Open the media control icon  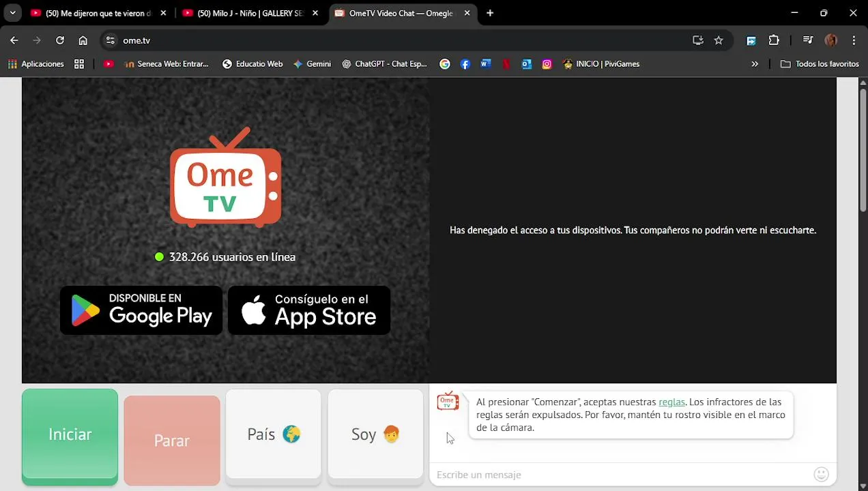coord(808,40)
